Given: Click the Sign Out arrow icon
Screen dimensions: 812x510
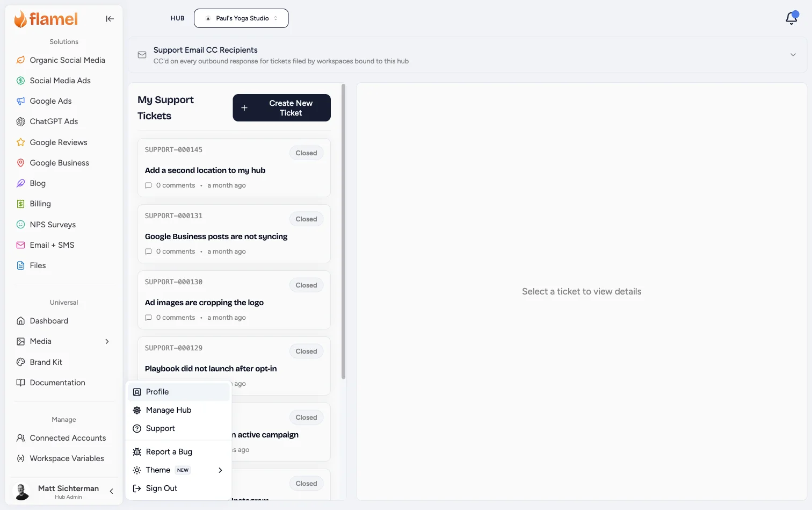Looking at the screenshot, I should (x=137, y=489).
